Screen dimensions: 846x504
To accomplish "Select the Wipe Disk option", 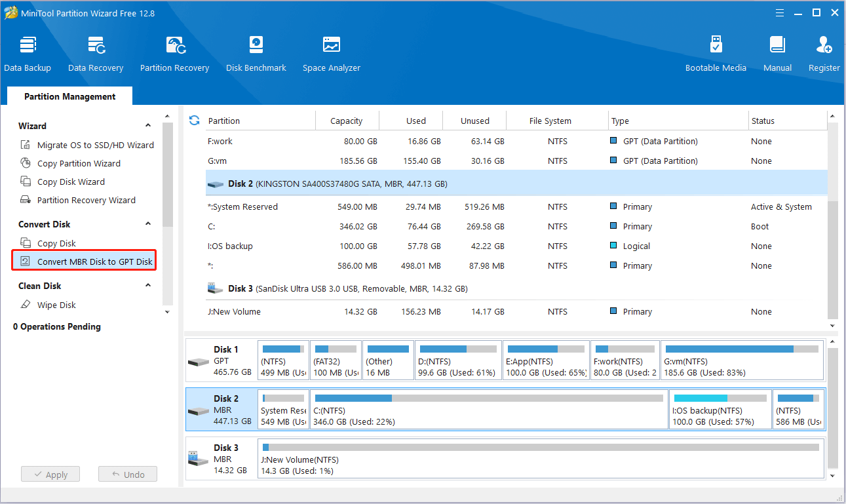I will (56, 305).
